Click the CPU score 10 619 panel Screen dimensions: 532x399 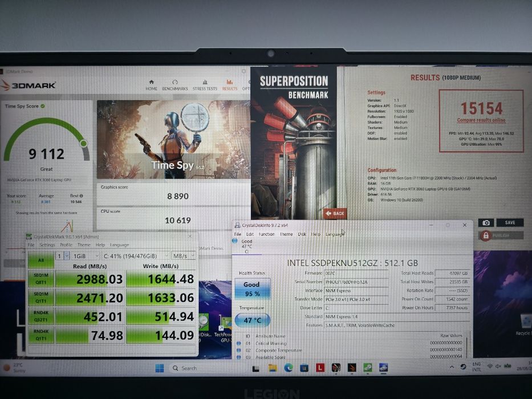point(173,218)
